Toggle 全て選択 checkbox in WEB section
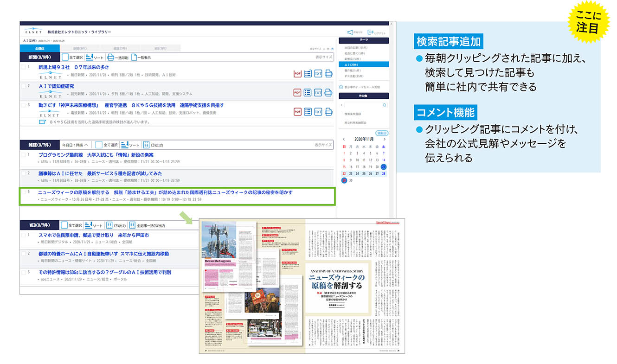This screenshot has width=617, height=364. pyautogui.click(x=64, y=225)
